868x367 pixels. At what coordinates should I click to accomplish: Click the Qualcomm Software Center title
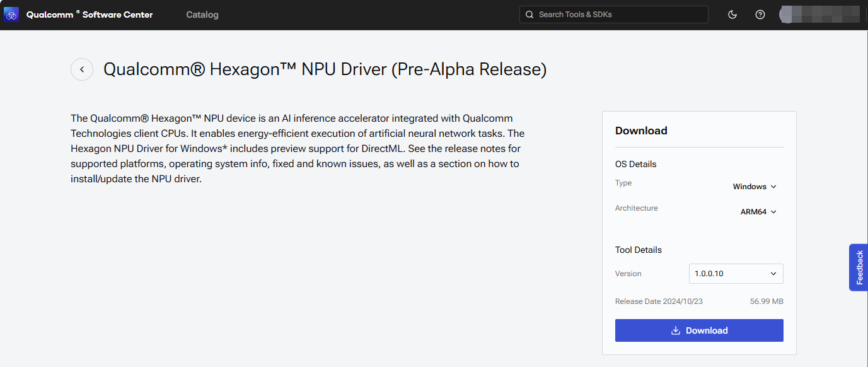pyautogui.click(x=90, y=15)
